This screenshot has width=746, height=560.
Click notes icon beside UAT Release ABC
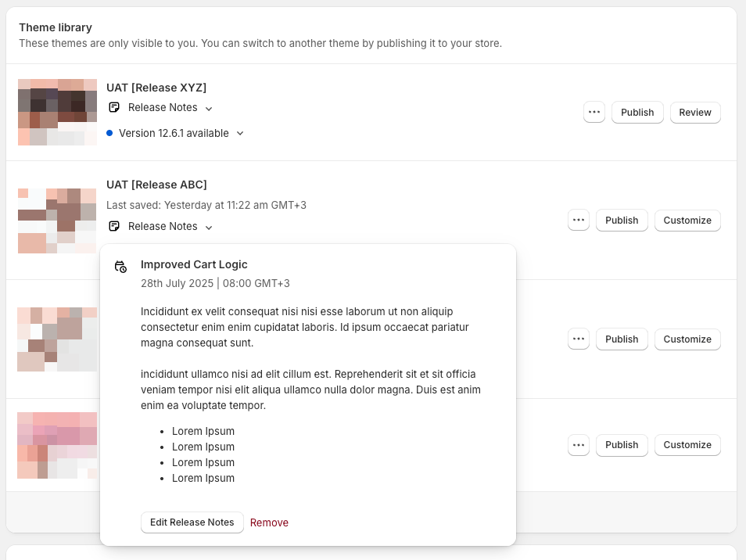114,226
